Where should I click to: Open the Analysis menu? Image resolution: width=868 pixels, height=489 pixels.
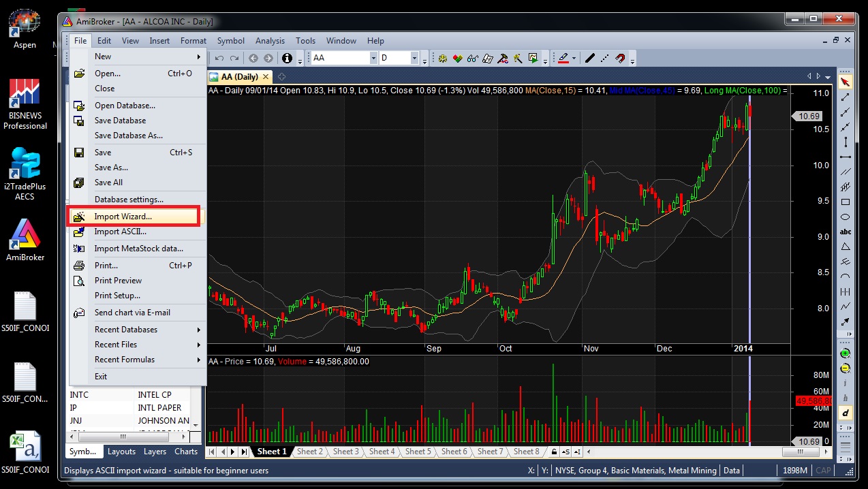coord(270,41)
